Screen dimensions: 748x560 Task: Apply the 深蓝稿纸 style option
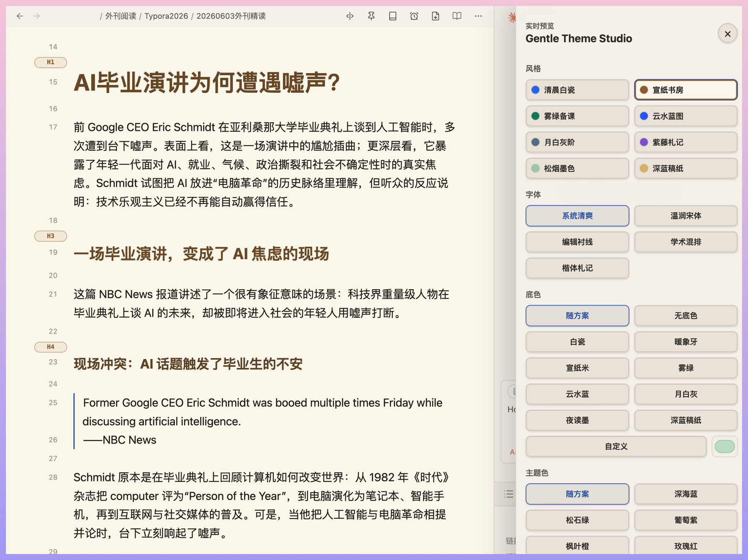coord(686,168)
